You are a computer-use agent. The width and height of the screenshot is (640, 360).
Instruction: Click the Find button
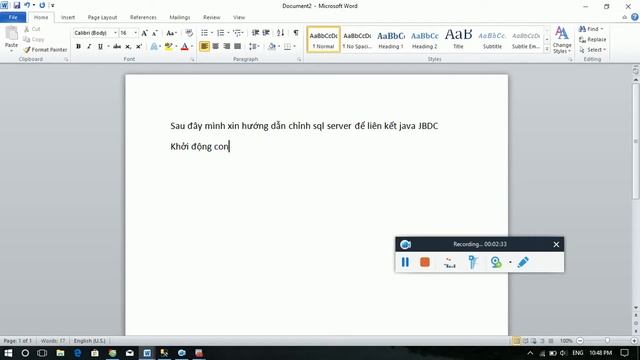591,29
